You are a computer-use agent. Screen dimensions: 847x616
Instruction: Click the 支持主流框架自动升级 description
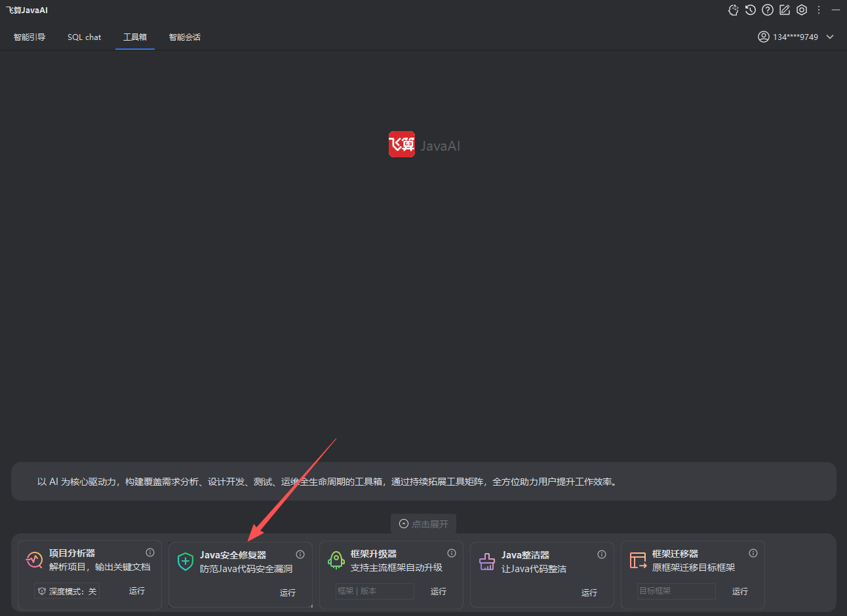point(397,568)
